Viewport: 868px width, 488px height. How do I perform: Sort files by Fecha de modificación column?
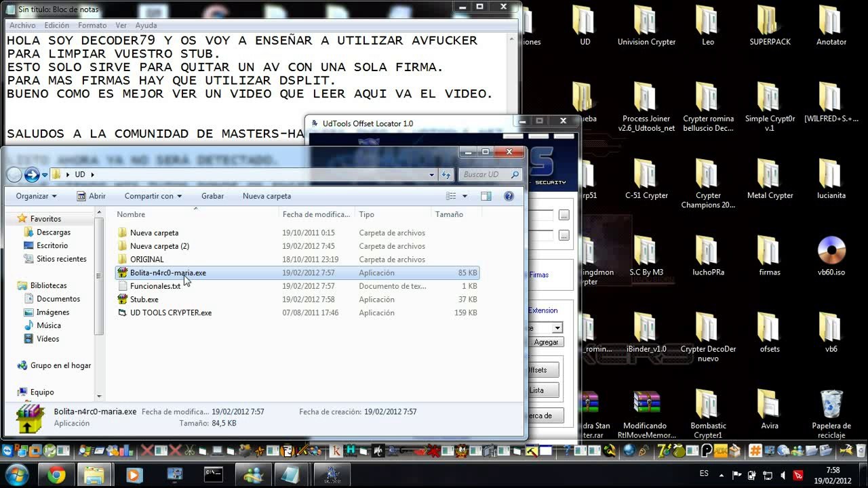[317, 214]
